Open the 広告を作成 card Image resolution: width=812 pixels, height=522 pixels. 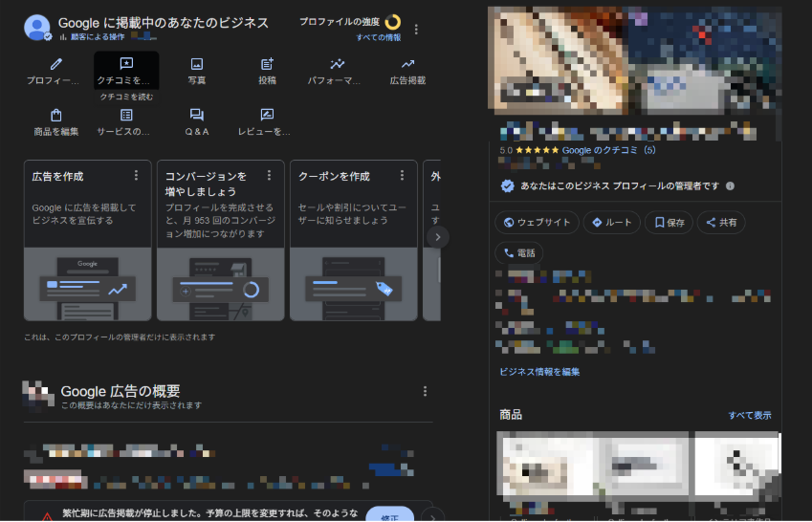88,240
